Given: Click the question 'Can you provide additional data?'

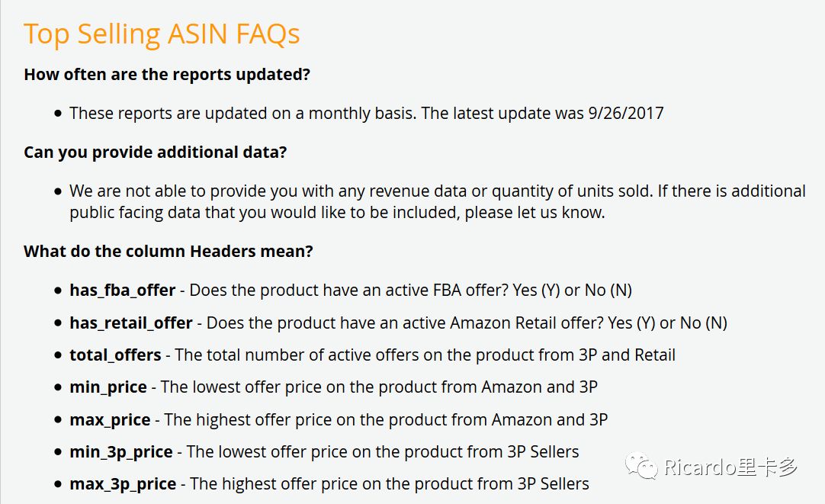Looking at the screenshot, I should coord(156,152).
